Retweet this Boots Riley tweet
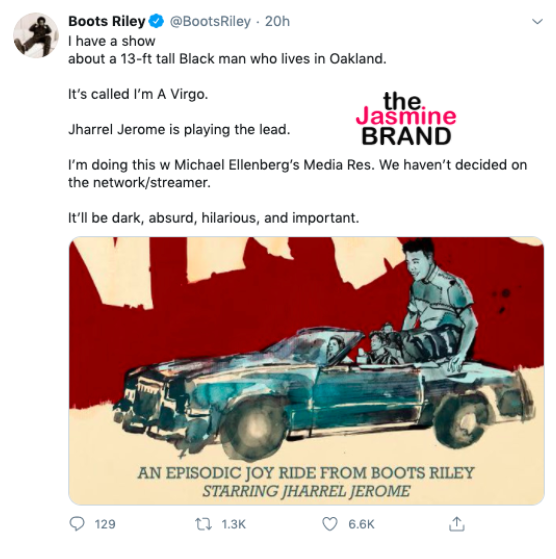Image resolution: width=556 pixels, height=559 pixels. click(x=204, y=524)
